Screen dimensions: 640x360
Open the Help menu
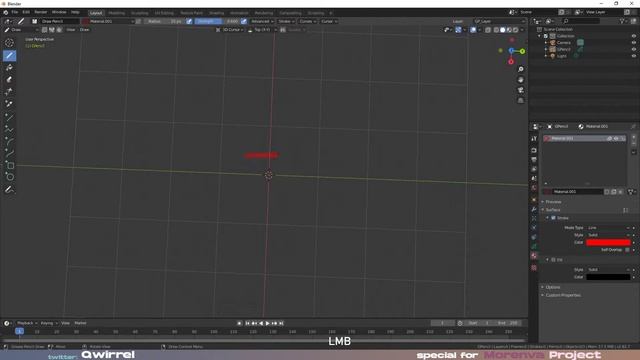(75, 12)
